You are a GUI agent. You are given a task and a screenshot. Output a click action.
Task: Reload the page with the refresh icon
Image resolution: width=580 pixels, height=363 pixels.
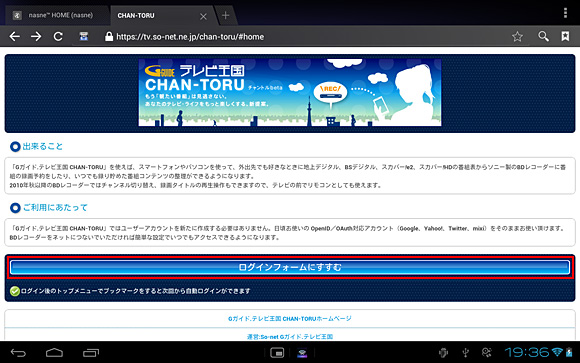point(58,36)
